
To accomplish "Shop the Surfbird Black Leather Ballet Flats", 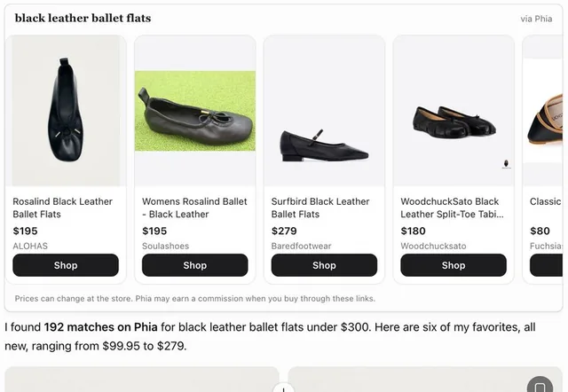I will coord(324,265).
